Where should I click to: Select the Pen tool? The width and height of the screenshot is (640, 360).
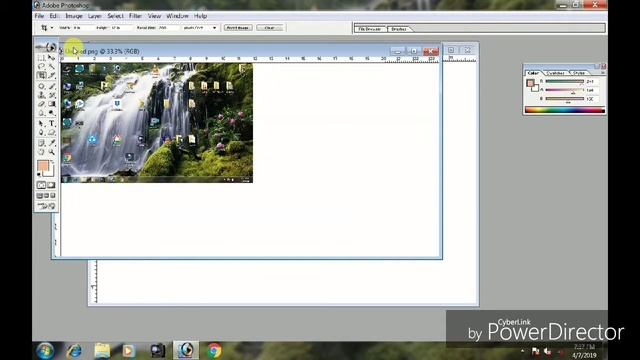(x=41, y=133)
